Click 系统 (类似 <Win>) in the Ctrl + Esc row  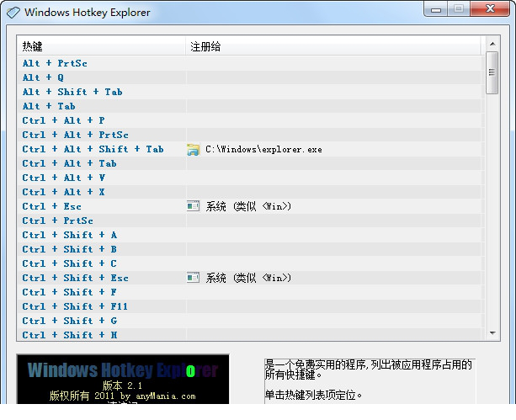pos(248,206)
